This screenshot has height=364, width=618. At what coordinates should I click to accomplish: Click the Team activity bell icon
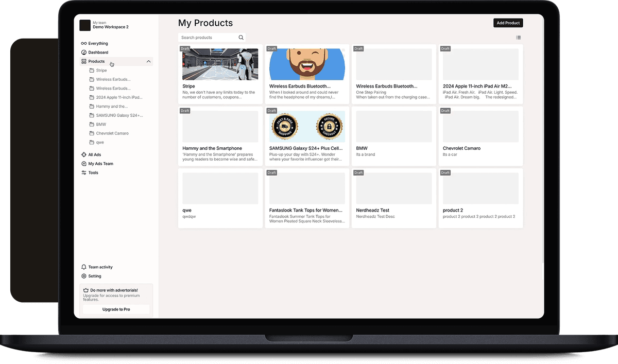pos(84,267)
